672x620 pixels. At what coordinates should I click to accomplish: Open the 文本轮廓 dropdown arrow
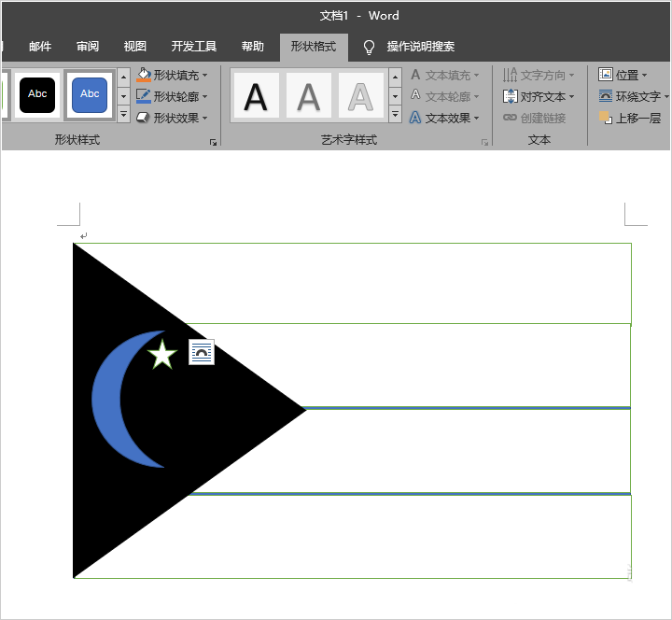pos(477,96)
